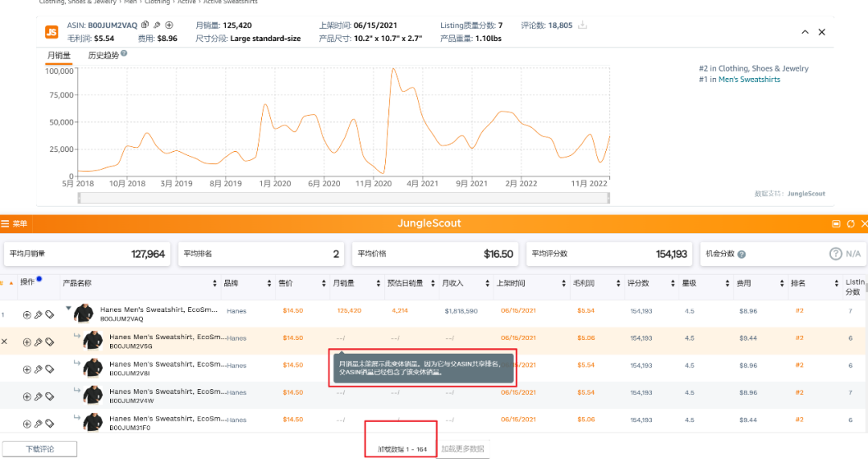This screenshot has width=868, height=463.
Task: Click the tag icon on B00JUM2V8I row
Action: 49,370
